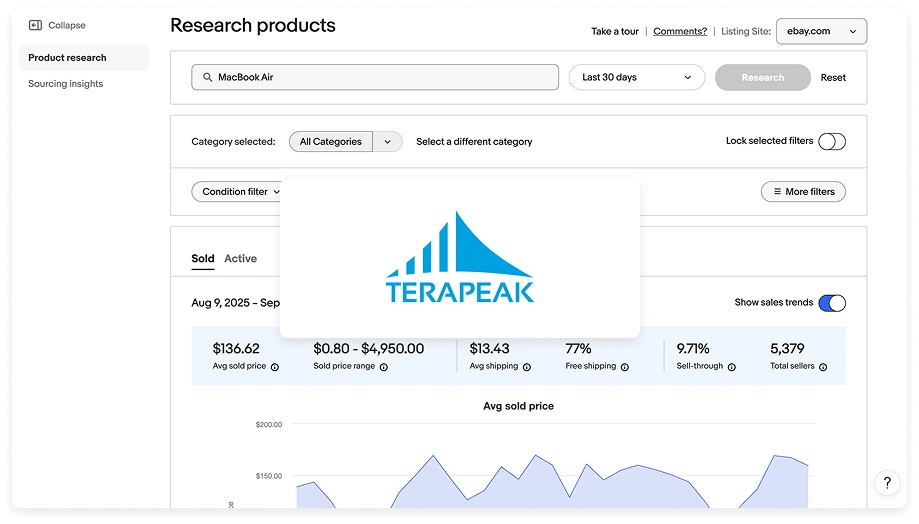
Task: Click info icon beside Free shipping
Action: (x=625, y=367)
